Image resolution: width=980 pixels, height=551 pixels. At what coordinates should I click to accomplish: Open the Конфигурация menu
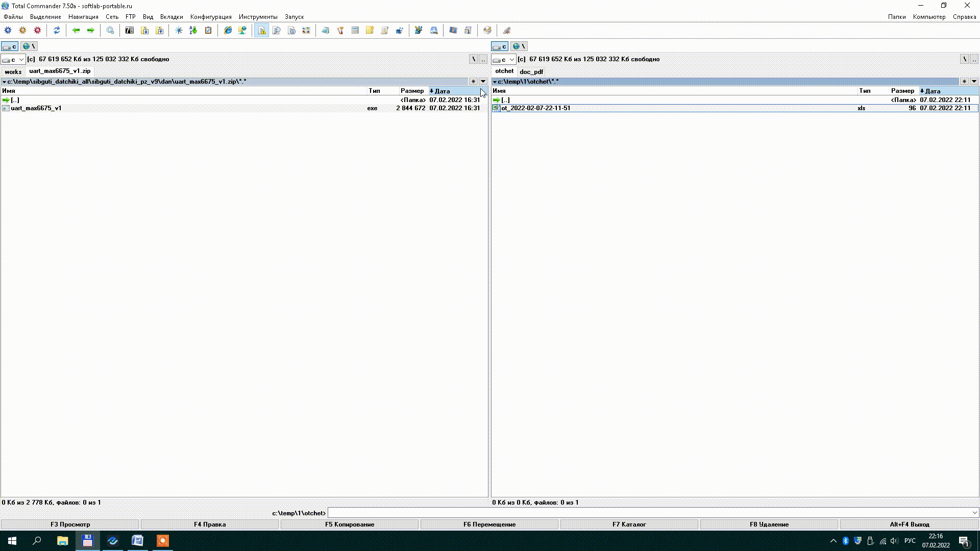pos(211,17)
